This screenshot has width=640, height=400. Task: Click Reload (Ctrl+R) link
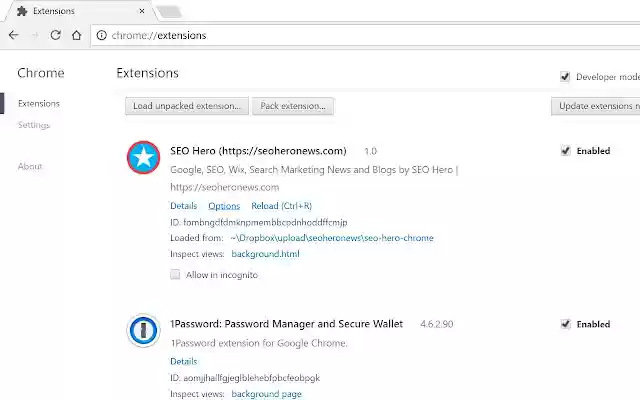(x=282, y=206)
